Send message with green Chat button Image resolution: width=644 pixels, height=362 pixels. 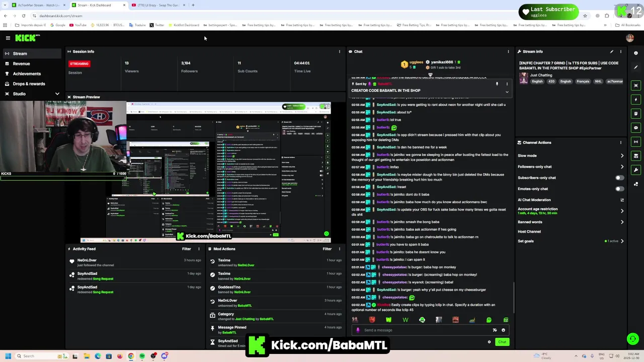pyautogui.click(x=502, y=342)
